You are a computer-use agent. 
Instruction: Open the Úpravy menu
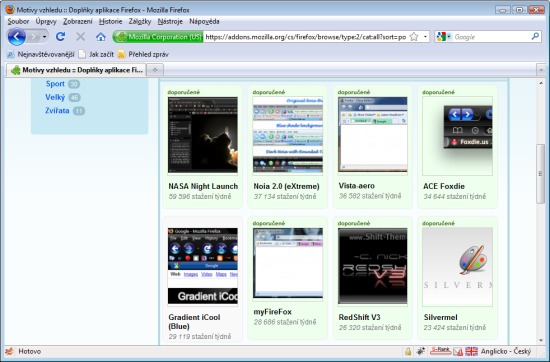pos(46,21)
